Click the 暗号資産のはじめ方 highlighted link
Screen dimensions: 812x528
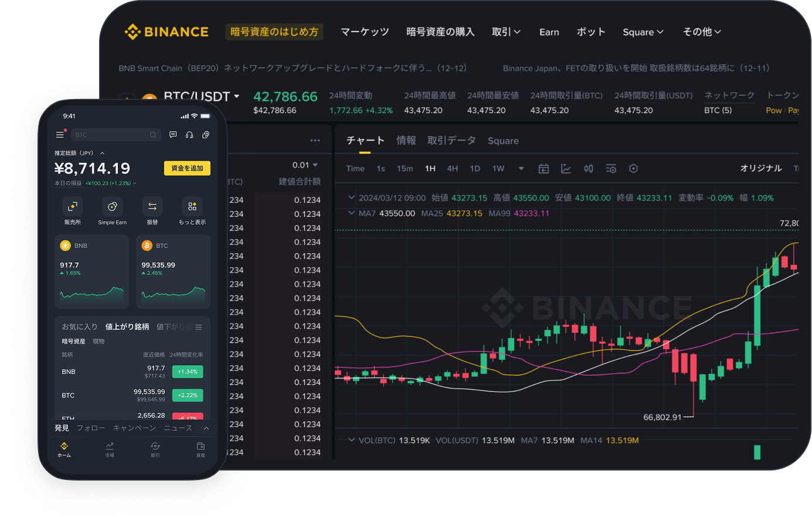click(x=274, y=32)
